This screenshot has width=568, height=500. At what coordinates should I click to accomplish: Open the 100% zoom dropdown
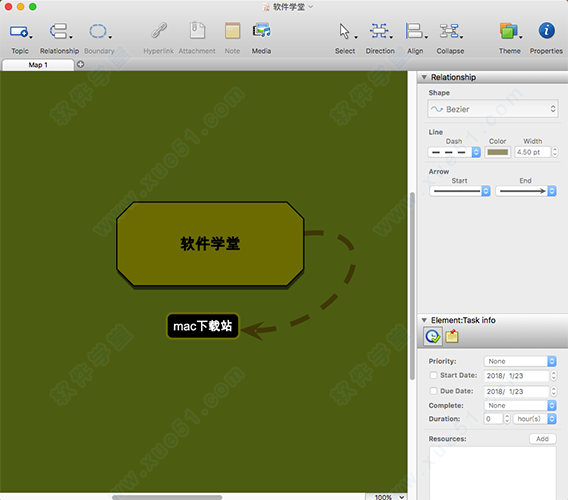coord(390,497)
